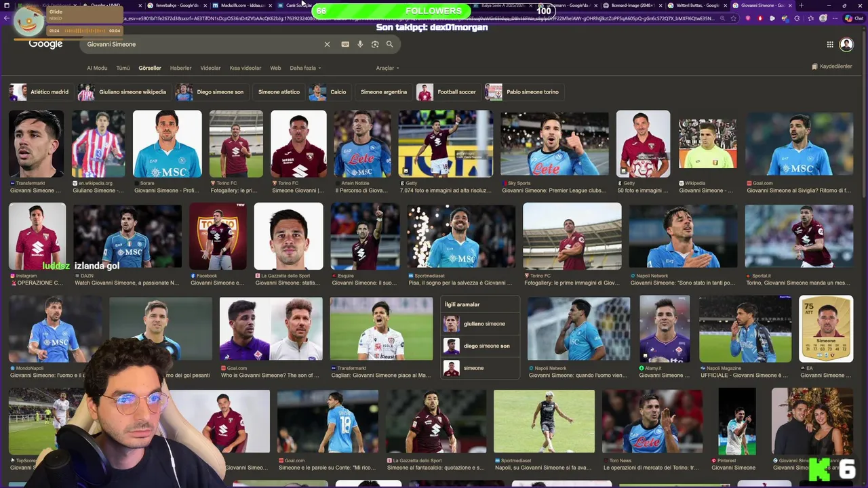
Task: Go to Google homepage via logo
Action: pos(45,43)
